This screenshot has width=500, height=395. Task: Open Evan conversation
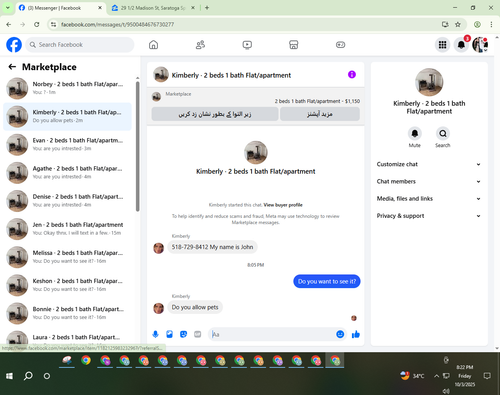pos(67,145)
